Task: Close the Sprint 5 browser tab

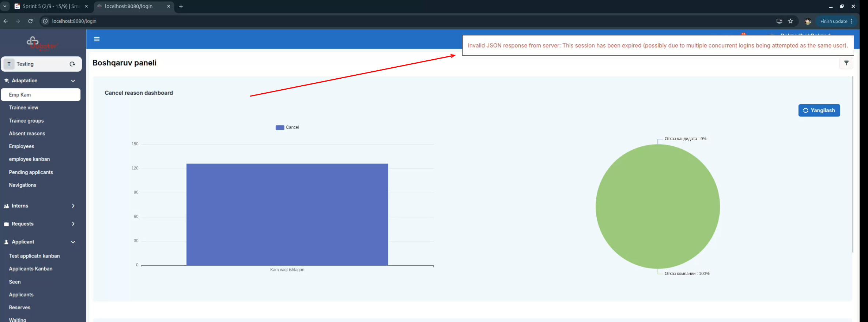Action: 86,6
